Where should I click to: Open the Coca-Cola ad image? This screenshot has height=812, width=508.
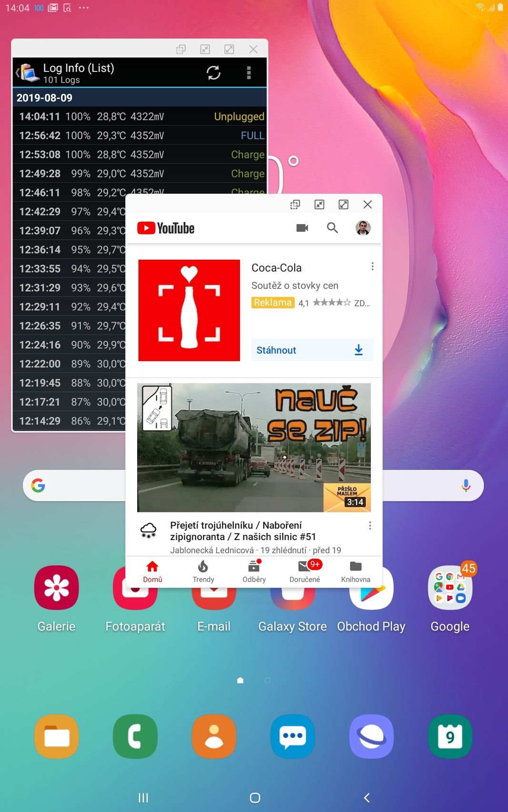[x=189, y=310]
